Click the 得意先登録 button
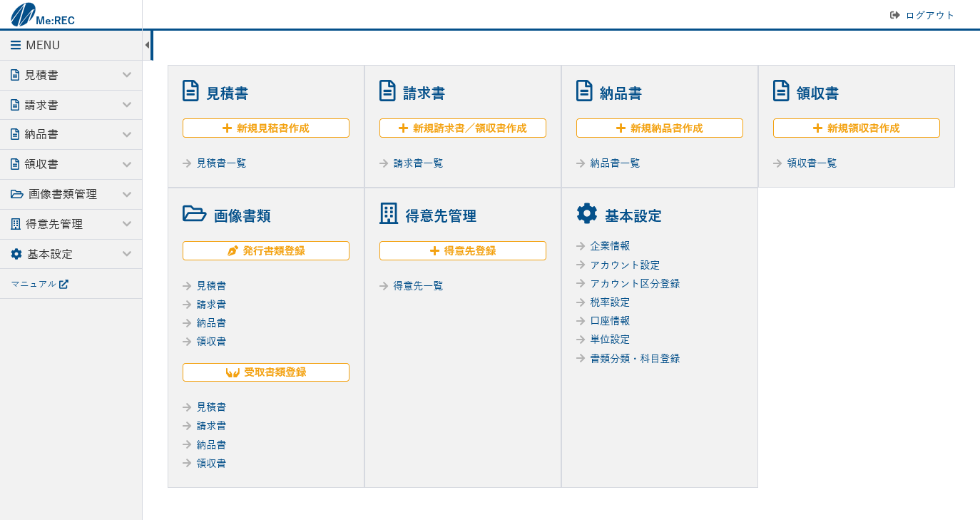The width and height of the screenshot is (980, 520). coord(463,250)
